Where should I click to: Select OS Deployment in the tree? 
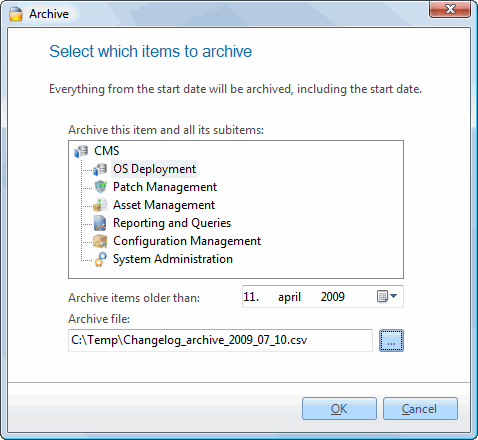(154, 169)
